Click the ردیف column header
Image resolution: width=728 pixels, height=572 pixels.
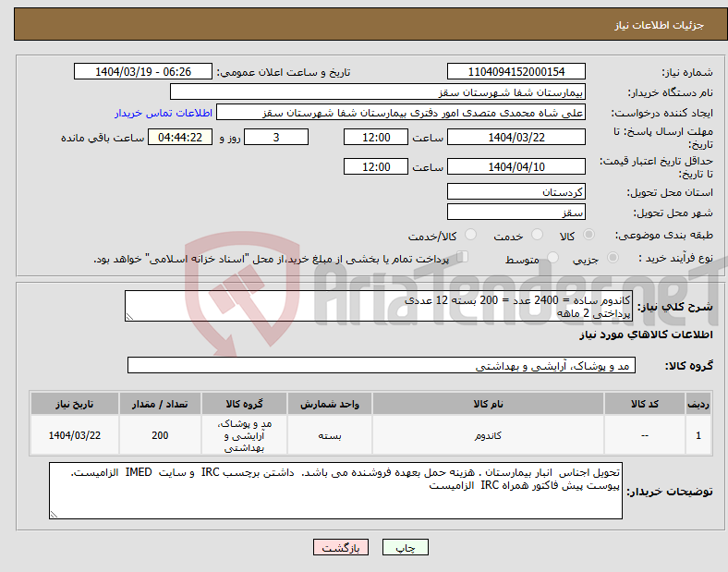coord(698,404)
